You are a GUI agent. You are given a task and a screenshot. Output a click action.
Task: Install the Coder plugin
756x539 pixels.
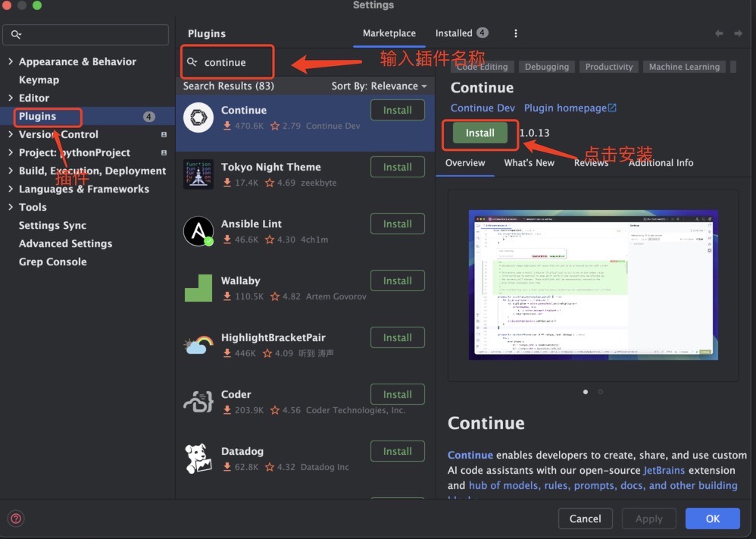pos(397,394)
